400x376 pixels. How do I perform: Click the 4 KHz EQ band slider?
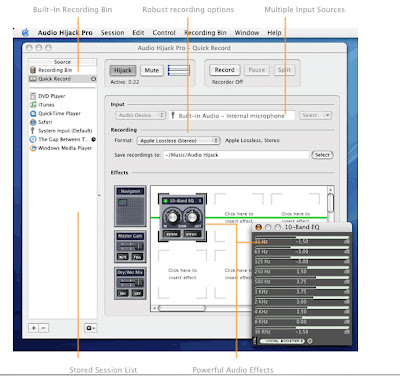[x=302, y=307]
